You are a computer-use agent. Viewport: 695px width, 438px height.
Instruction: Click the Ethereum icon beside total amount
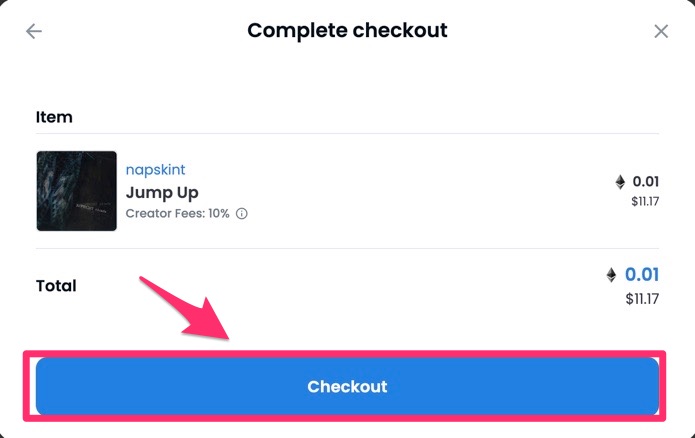611,275
